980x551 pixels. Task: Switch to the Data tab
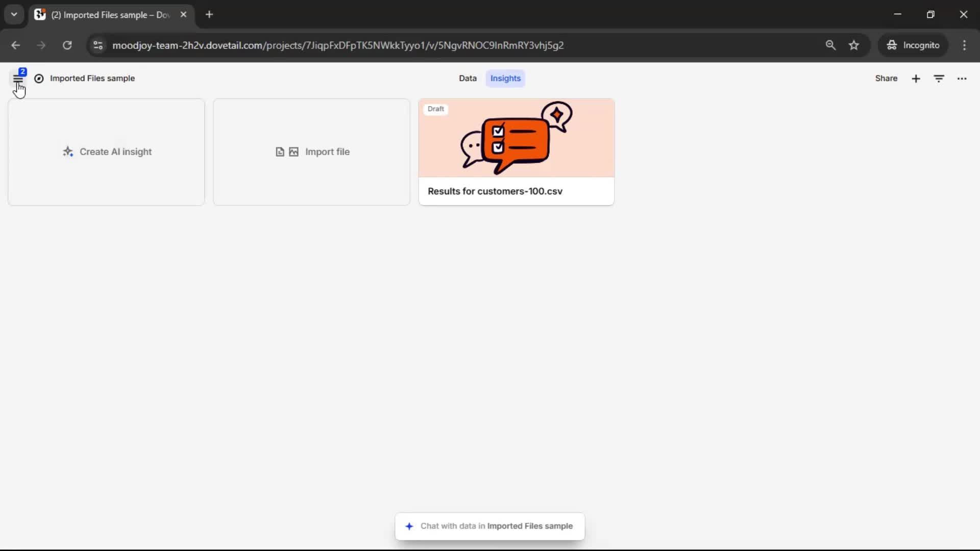tap(467, 79)
